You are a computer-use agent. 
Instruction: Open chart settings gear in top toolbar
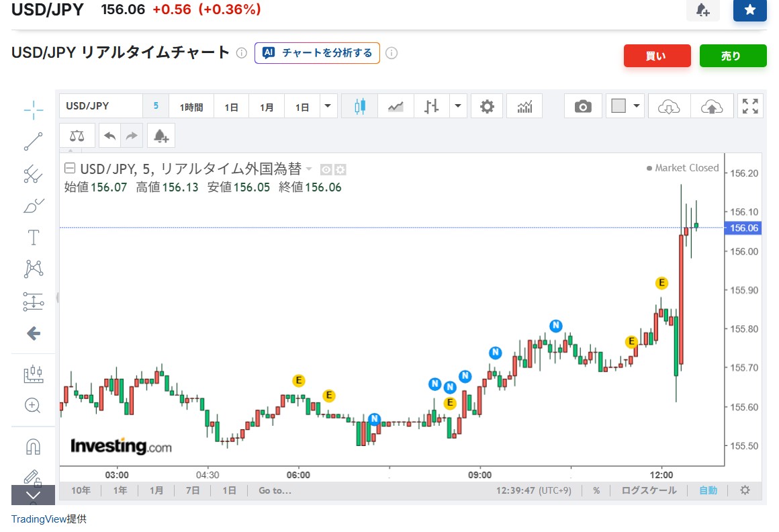487,106
